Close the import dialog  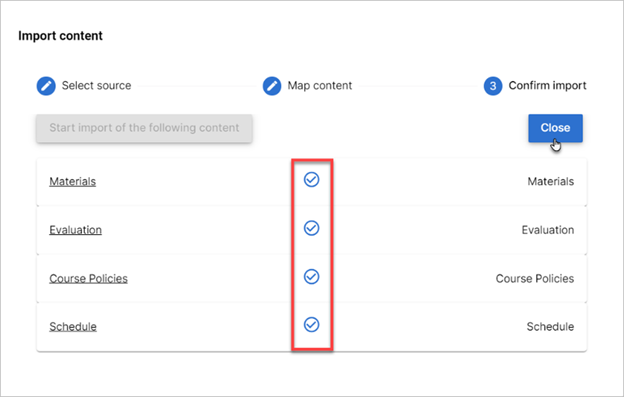(556, 128)
